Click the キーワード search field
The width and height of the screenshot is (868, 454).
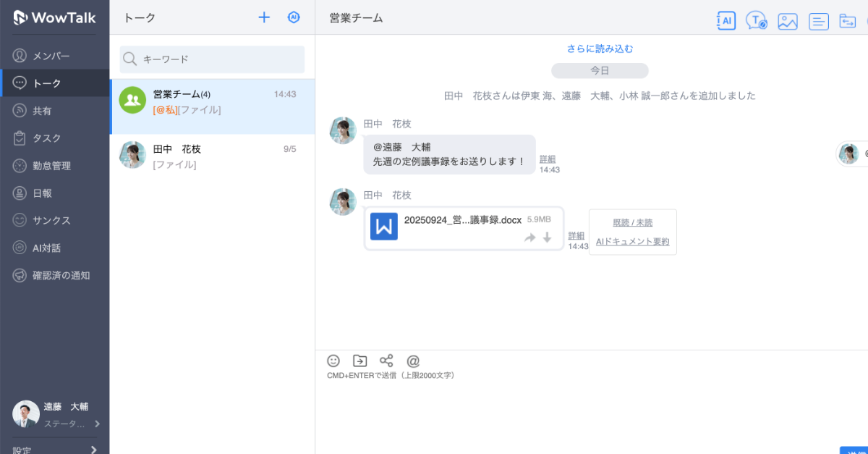point(217,59)
